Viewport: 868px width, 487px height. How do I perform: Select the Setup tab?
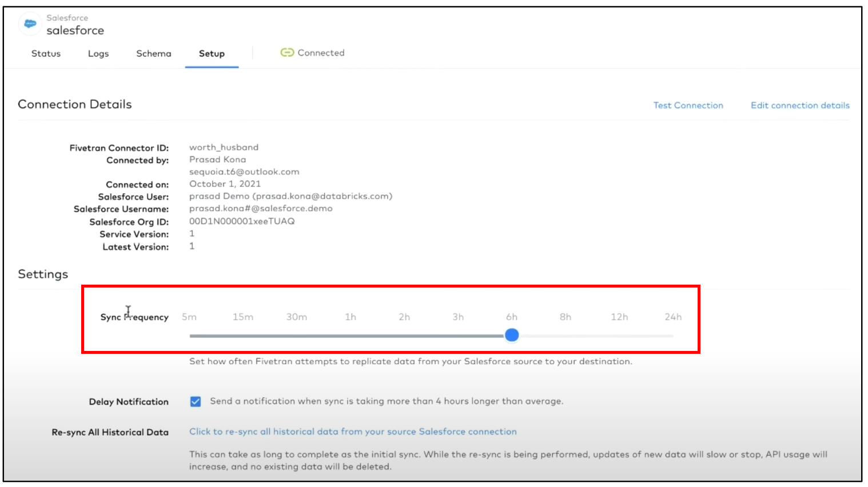(212, 53)
